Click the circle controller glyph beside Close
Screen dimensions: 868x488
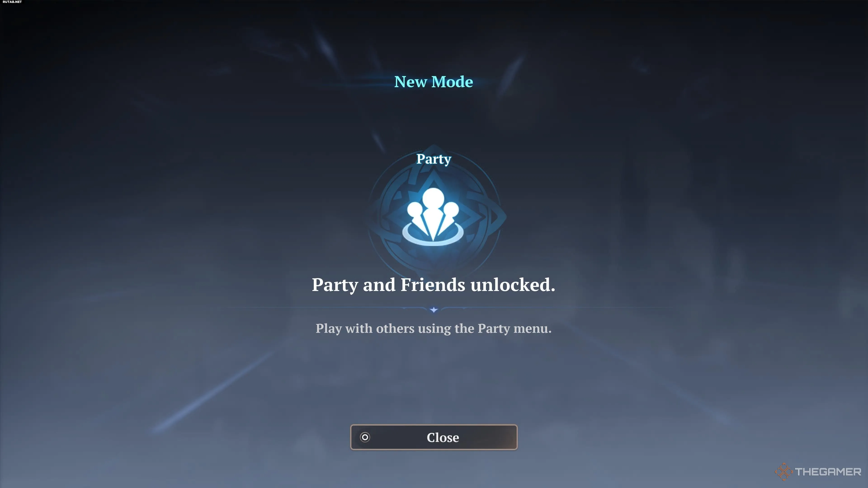(x=365, y=437)
